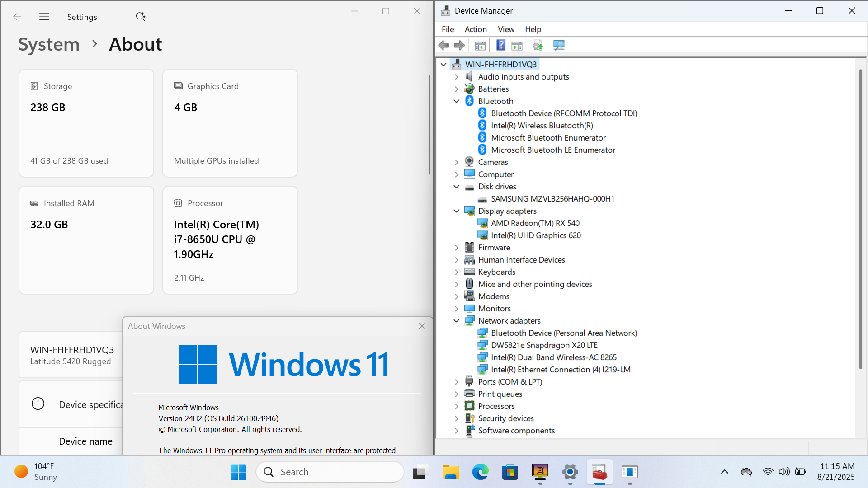Select AMD Radeon(TM) RX 540 device
868x488 pixels.
[x=535, y=223]
